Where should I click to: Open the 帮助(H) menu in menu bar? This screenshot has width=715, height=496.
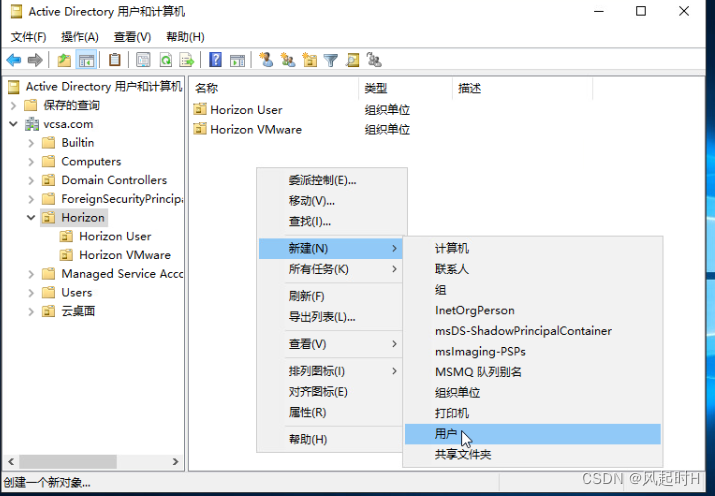pos(185,36)
